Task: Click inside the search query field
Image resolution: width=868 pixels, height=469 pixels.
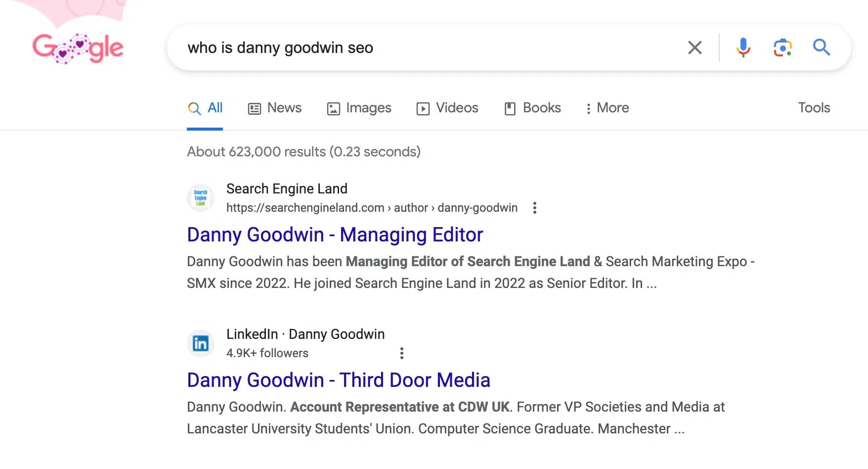Action: [x=425, y=47]
